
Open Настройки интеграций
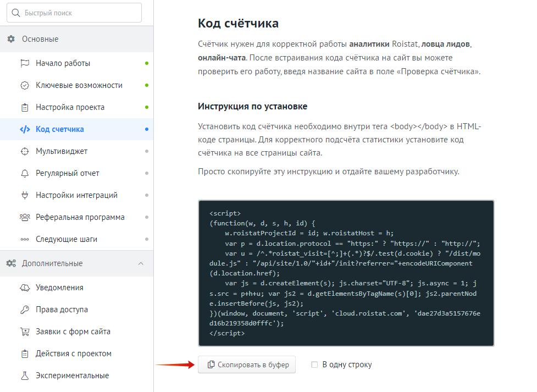point(77,195)
